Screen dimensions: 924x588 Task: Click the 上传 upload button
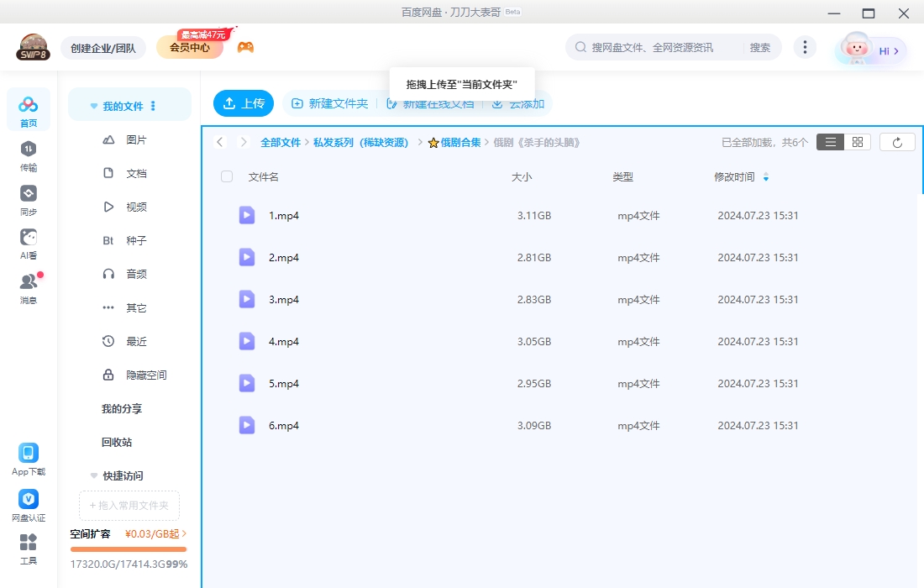(244, 102)
